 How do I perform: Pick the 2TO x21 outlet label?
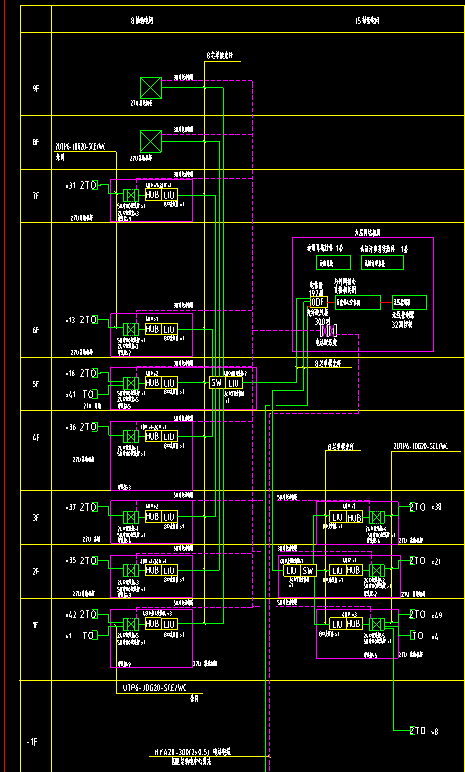(426, 560)
